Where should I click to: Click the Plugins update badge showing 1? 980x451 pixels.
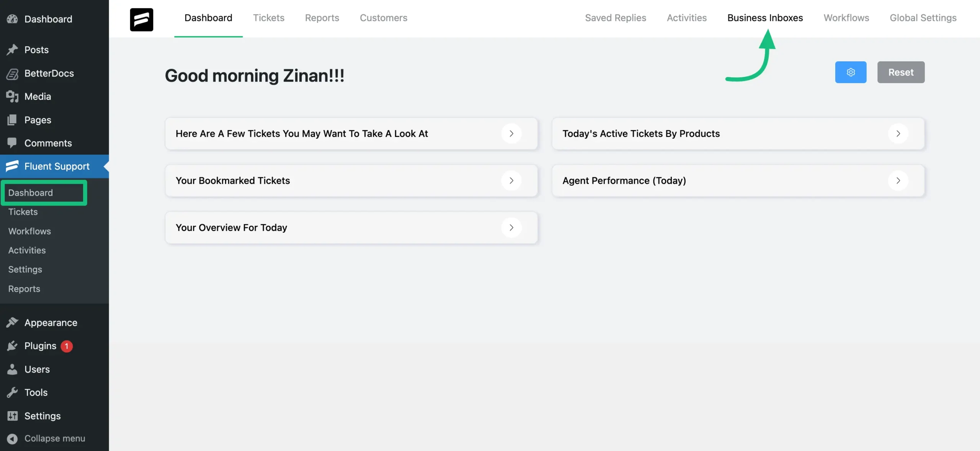(x=67, y=346)
